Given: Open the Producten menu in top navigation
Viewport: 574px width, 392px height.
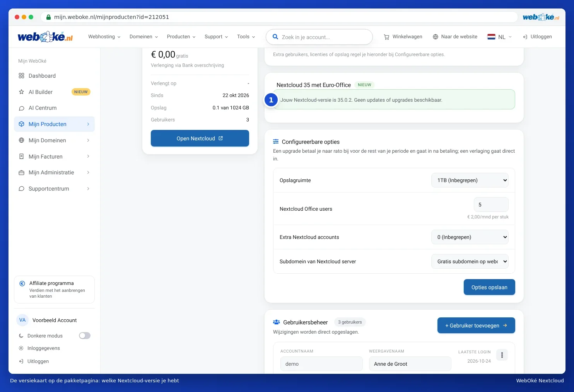Looking at the screenshot, I should pyautogui.click(x=181, y=37).
